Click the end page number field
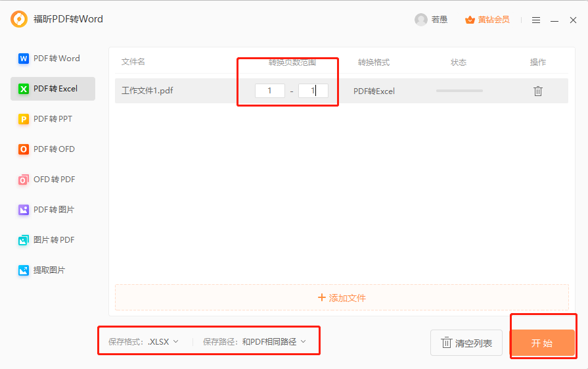Image resolution: width=588 pixels, height=369 pixels. (x=313, y=91)
